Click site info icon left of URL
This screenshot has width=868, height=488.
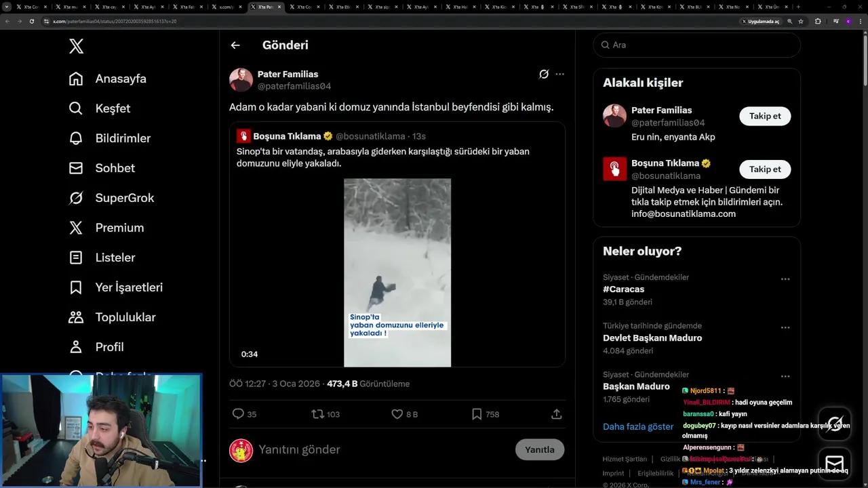pos(47,21)
